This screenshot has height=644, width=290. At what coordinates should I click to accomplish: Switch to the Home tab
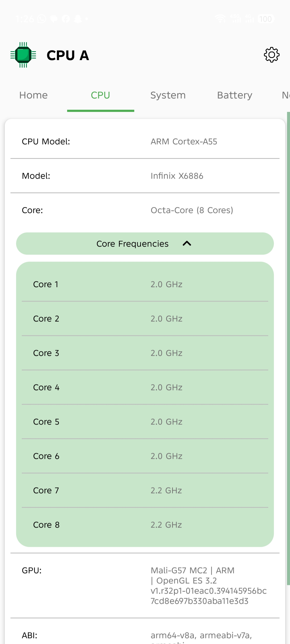33,95
